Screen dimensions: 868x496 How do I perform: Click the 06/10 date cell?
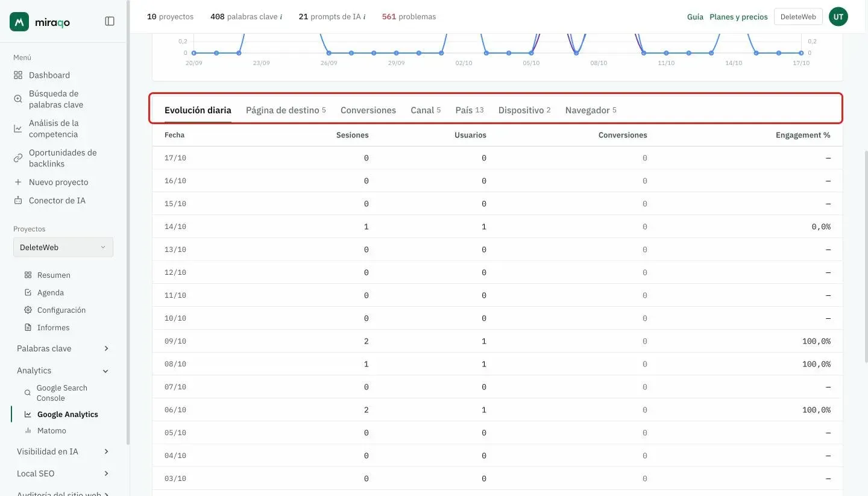pos(175,410)
